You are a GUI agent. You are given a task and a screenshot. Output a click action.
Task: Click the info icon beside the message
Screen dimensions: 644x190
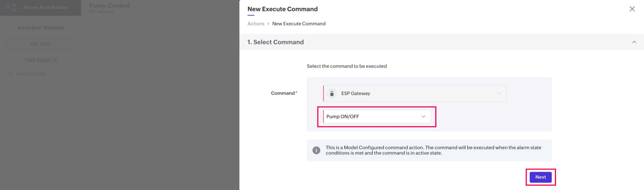(316, 150)
